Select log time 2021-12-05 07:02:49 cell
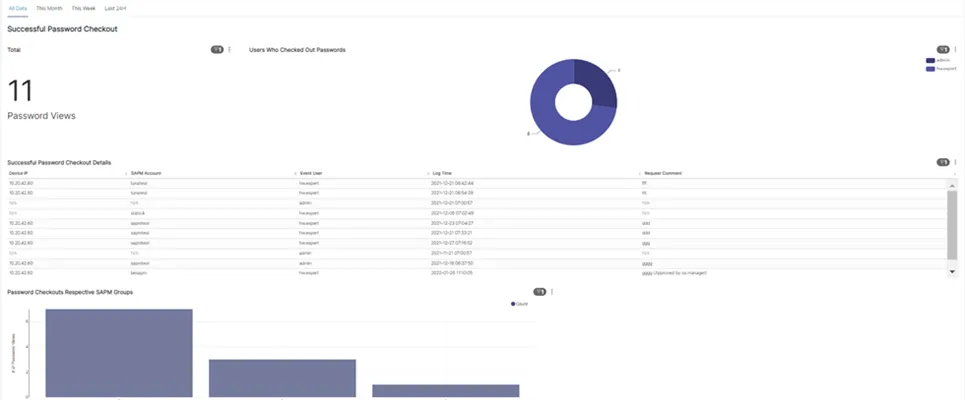 (x=452, y=213)
